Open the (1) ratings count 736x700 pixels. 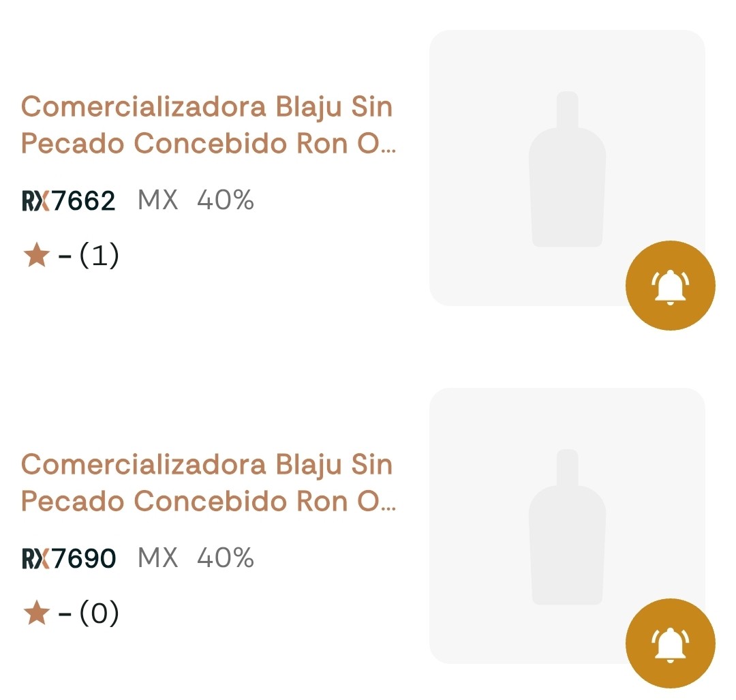pyautogui.click(x=99, y=256)
